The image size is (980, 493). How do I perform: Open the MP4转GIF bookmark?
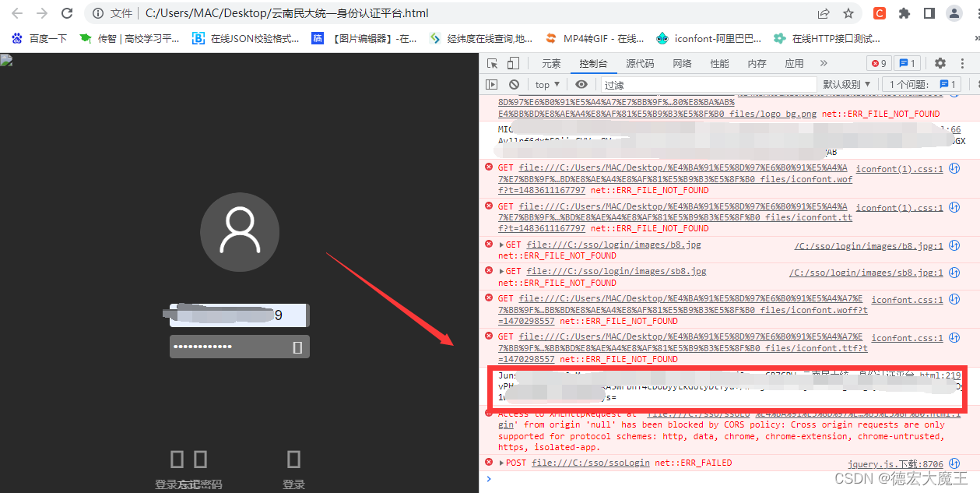595,38
